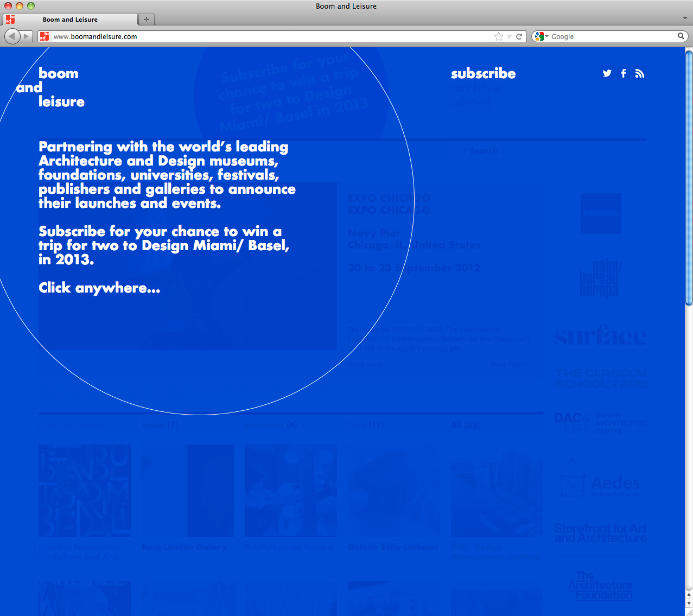Open the list-all-tabs dropdown arrow

[x=685, y=18]
